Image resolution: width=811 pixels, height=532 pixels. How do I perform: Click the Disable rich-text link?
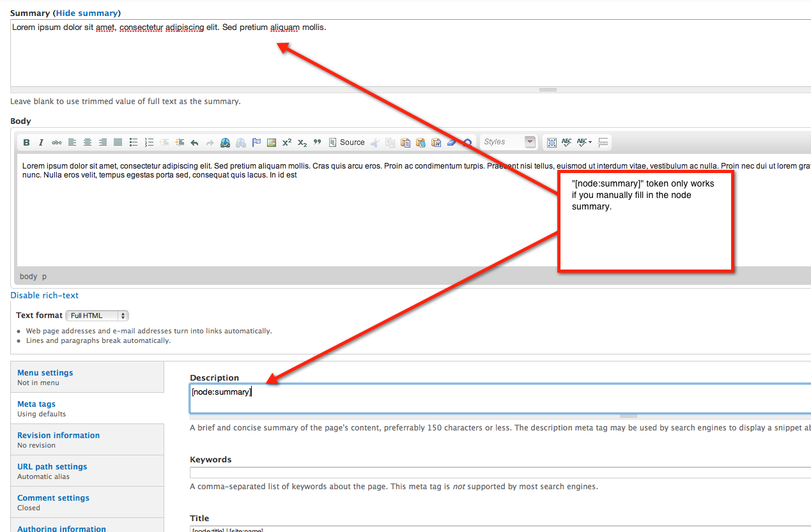44,295
